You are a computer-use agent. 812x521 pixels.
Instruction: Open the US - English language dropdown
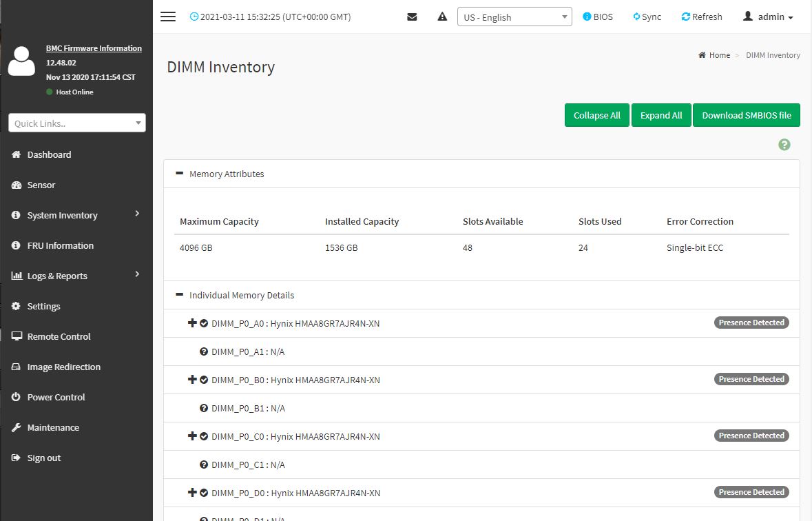coord(514,17)
